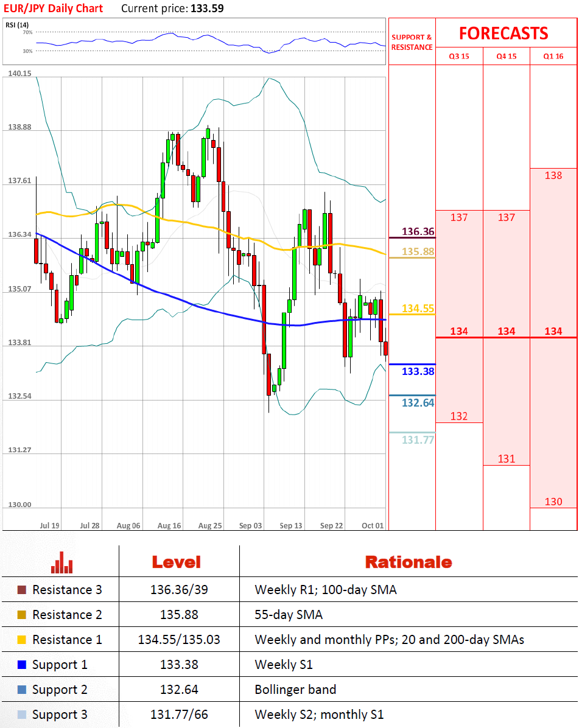The width and height of the screenshot is (579, 728).
Task: Click the Q4 15 median forecast 134
Action: pyautogui.click(x=507, y=331)
